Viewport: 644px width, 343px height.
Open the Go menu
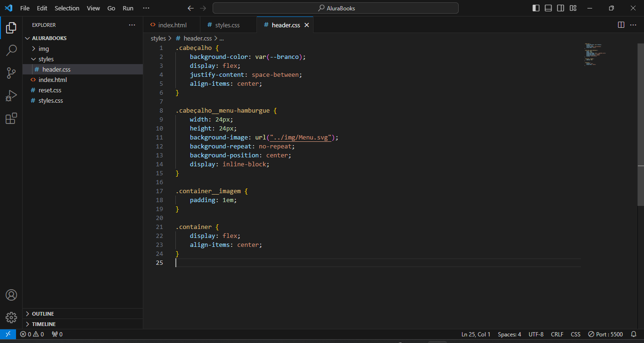[111, 8]
